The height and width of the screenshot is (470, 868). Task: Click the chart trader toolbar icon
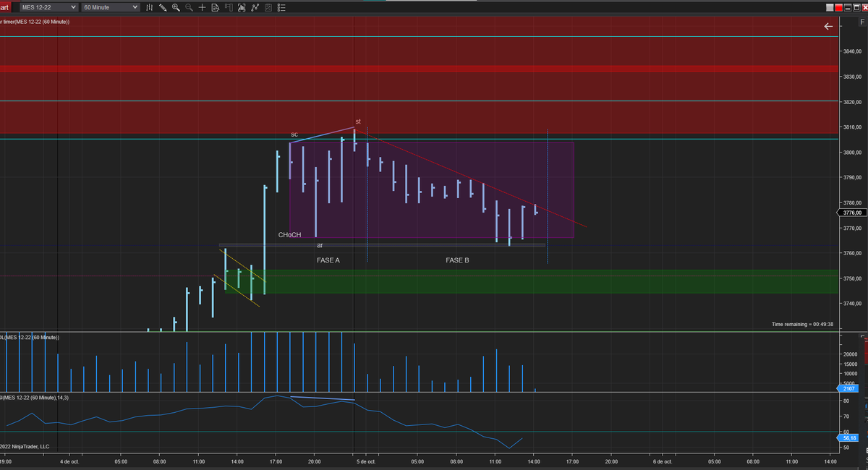pos(229,7)
